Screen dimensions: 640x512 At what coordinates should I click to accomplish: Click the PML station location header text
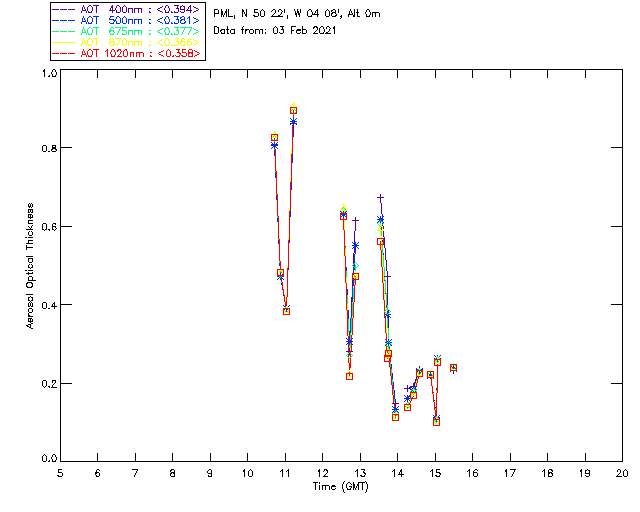pyautogui.click(x=297, y=13)
